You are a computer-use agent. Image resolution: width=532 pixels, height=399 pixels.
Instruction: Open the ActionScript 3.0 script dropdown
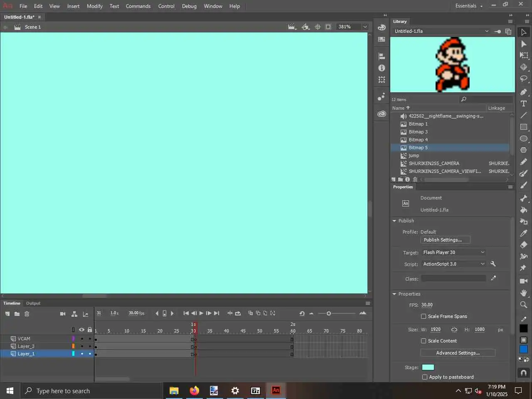point(454,264)
